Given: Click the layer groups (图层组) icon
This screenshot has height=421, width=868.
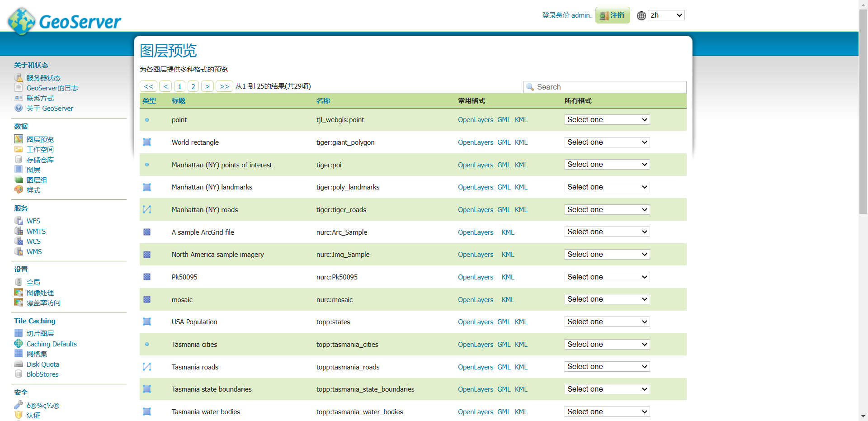Looking at the screenshot, I should click(x=19, y=180).
